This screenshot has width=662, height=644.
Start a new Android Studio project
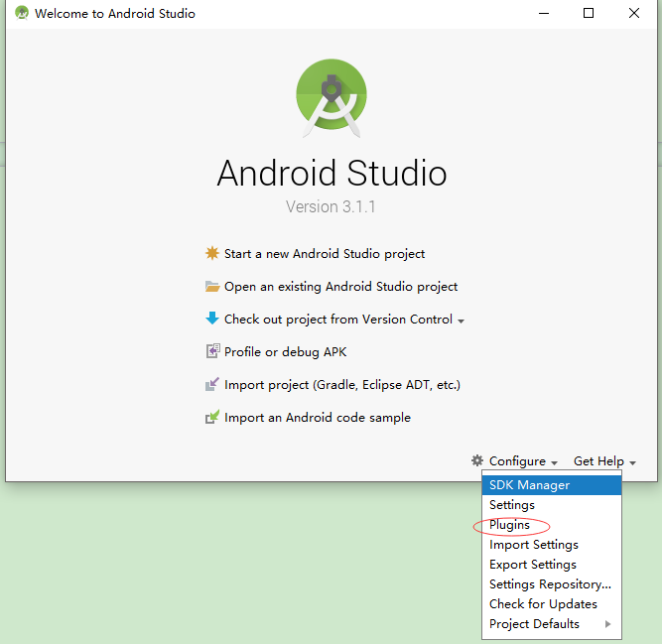pyautogui.click(x=325, y=254)
